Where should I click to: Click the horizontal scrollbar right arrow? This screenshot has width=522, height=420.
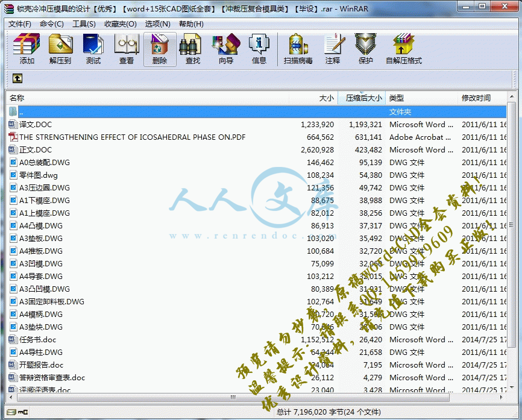point(502,397)
